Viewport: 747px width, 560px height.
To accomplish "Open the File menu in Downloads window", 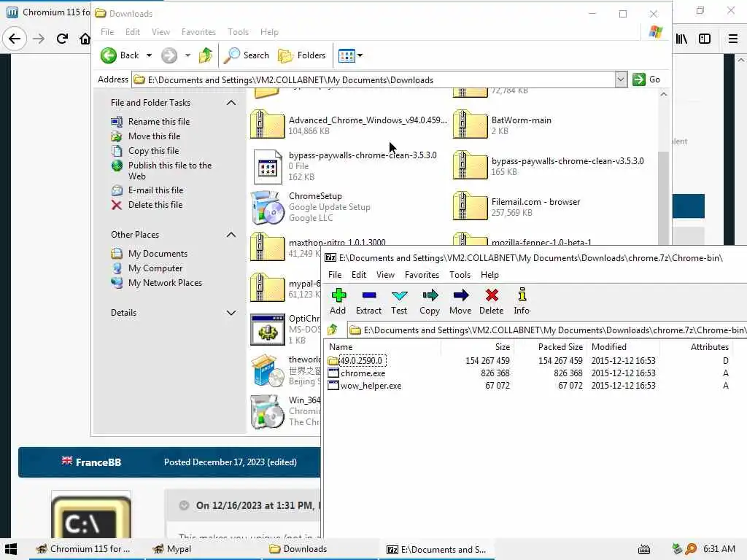I will click(x=107, y=32).
